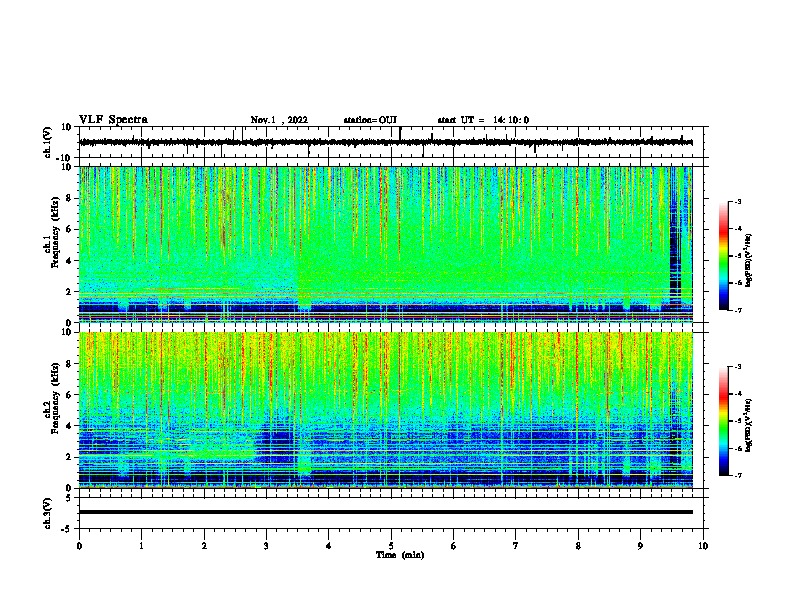Click the "6" kHz tick label of ch.2 spectrogram
The width and height of the screenshot is (792, 612).
click(69, 395)
